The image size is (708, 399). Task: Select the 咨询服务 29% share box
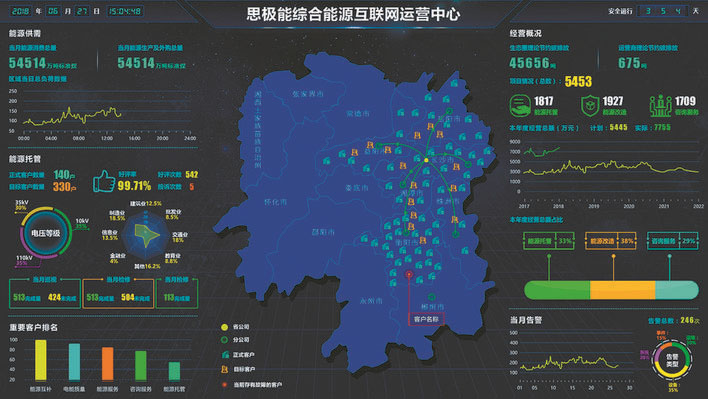(673, 241)
